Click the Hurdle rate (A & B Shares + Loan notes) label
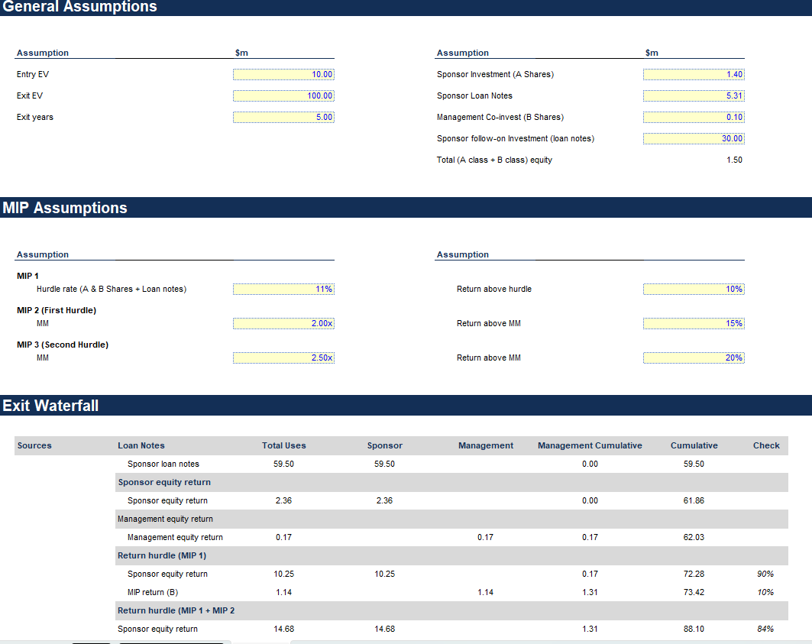Image resolution: width=812 pixels, height=644 pixels. click(x=112, y=289)
